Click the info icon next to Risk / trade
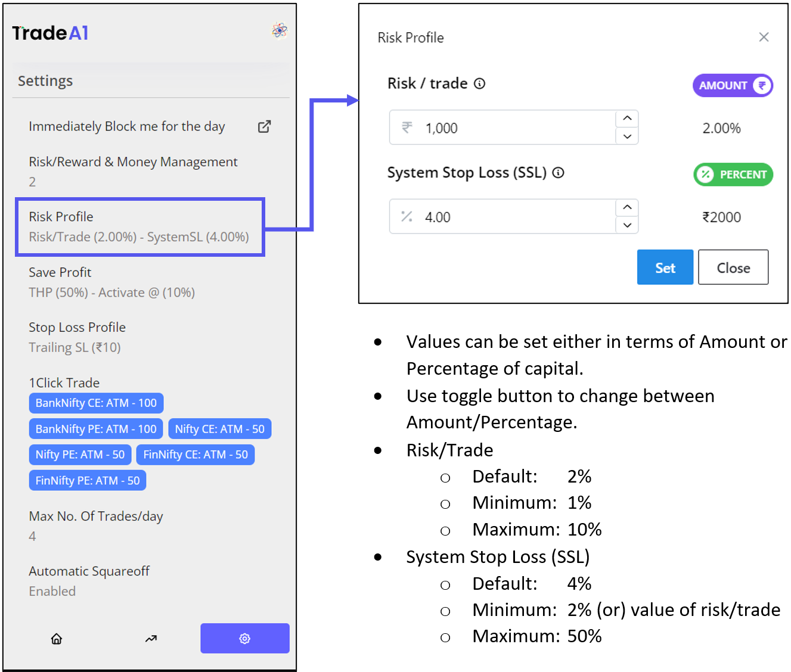Viewport: 791px width, 672px height. [x=479, y=83]
